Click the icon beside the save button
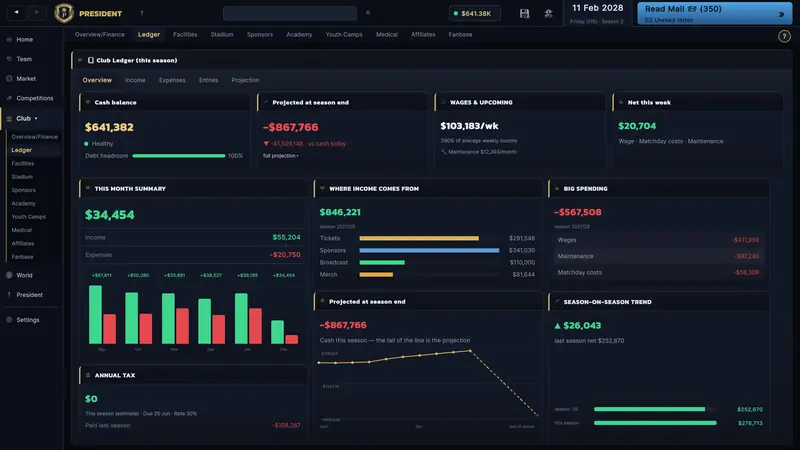Viewport: 800px width, 450px height. (x=548, y=14)
